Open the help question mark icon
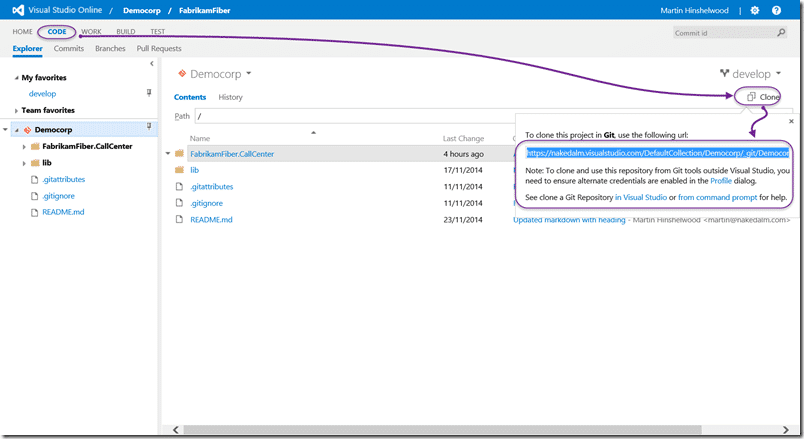The width and height of the screenshot is (804, 439). [x=776, y=10]
